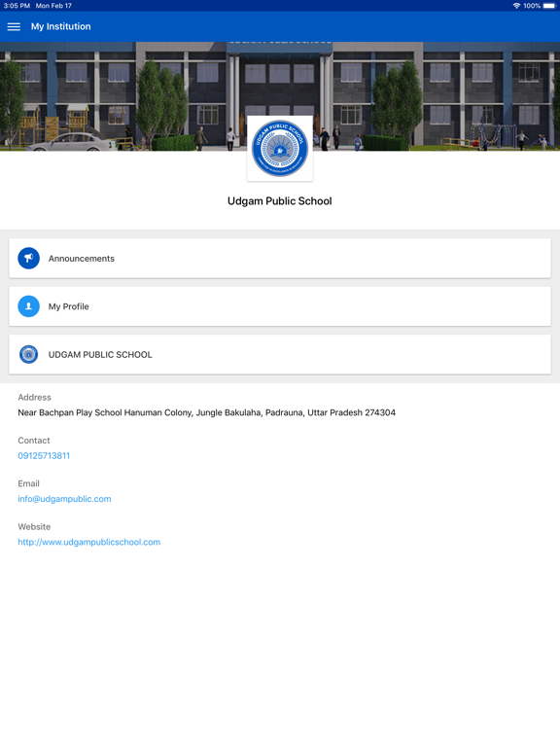The height and width of the screenshot is (747, 560).
Task: Open the My Profile row
Action: pos(280,306)
